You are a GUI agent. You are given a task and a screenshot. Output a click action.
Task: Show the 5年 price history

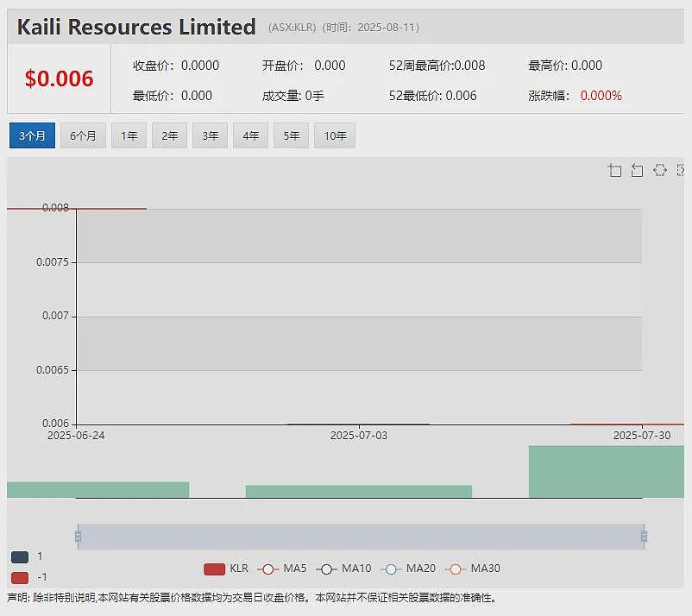point(292,135)
